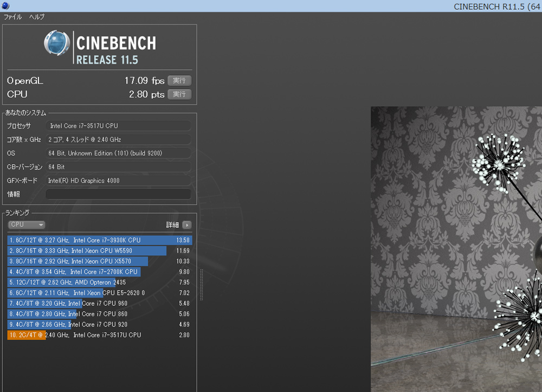Click the 詳細 label in ranking
The image size is (542, 392).
coord(172,225)
